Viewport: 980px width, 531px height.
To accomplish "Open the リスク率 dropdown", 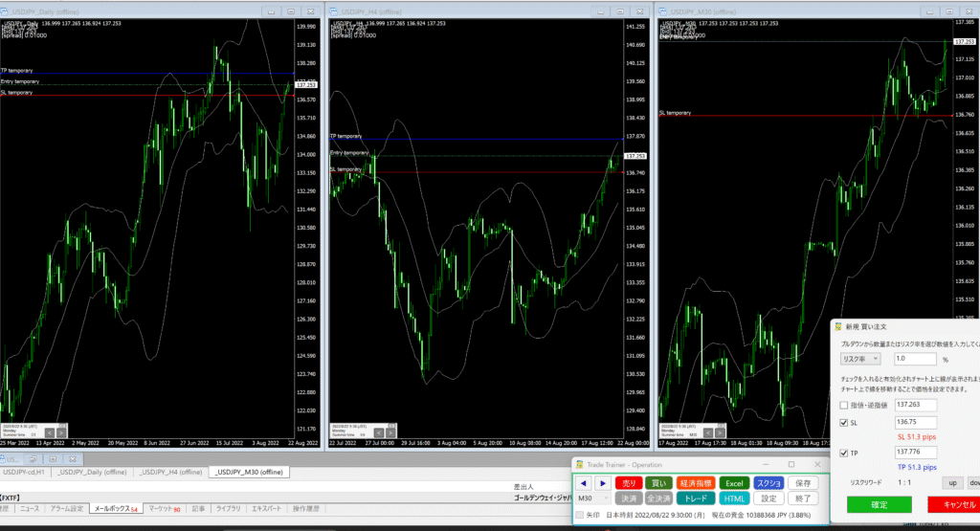I will coord(860,359).
